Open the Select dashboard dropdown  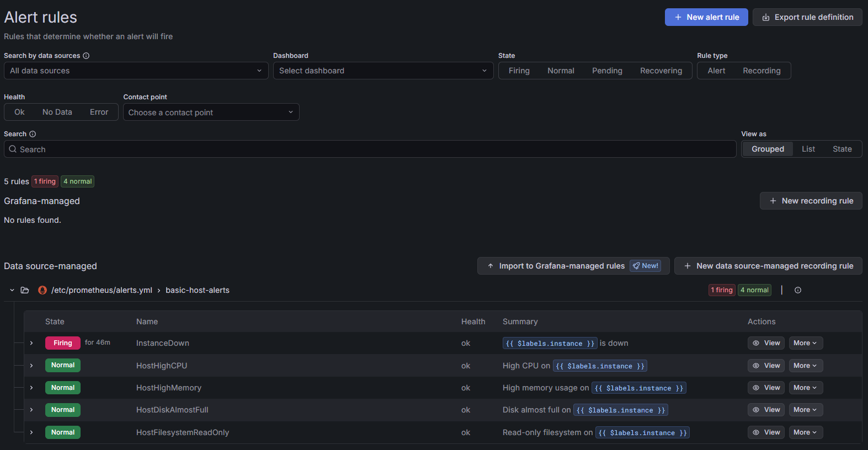point(384,71)
